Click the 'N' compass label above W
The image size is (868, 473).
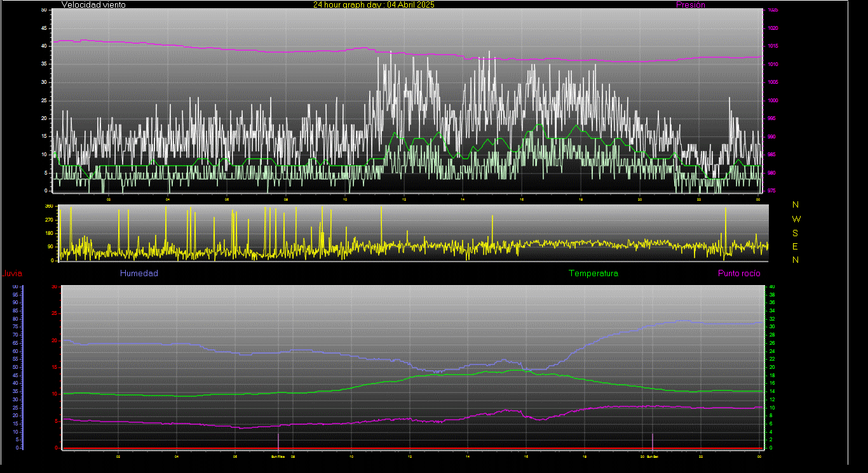pos(796,205)
